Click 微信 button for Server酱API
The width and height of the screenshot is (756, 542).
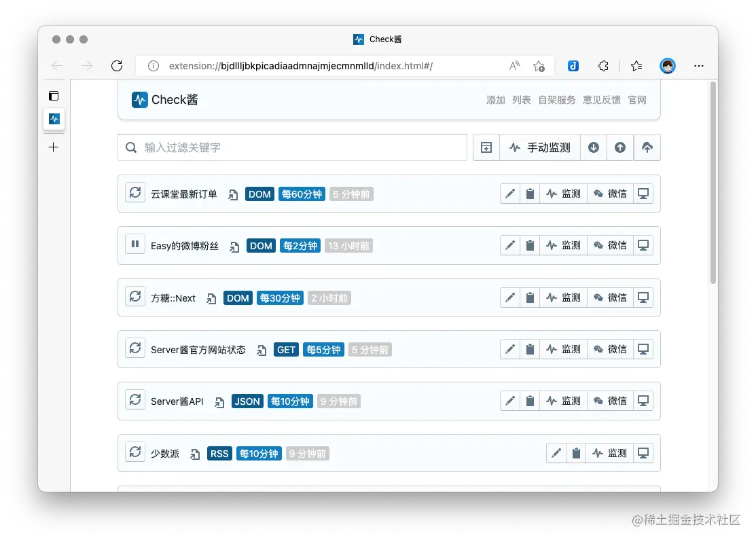coord(610,401)
